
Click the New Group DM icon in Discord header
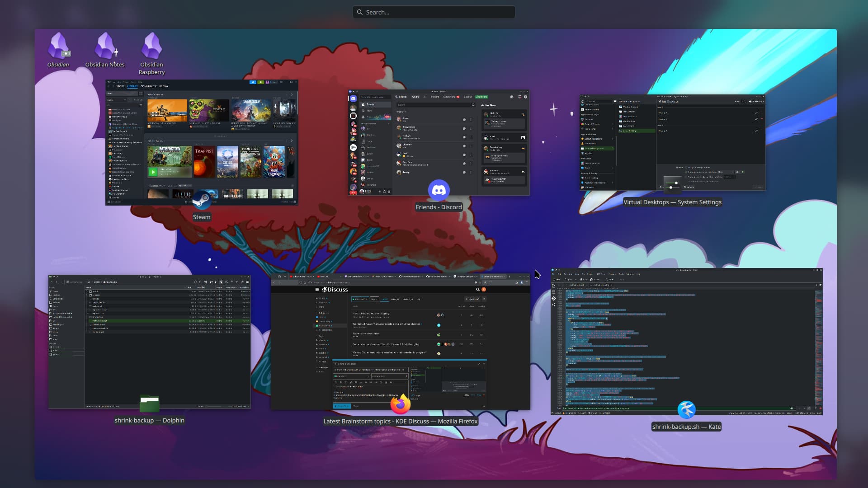click(512, 97)
